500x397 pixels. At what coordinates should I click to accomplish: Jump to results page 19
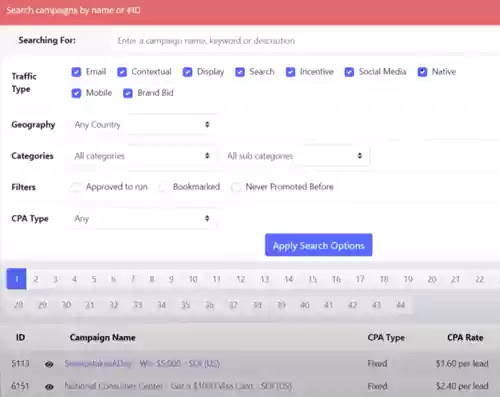(408, 279)
